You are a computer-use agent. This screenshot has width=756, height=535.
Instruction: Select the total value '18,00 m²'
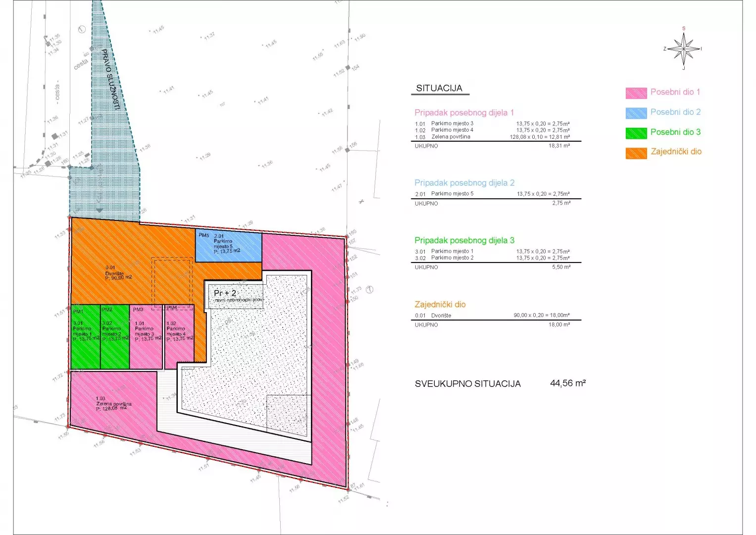[x=559, y=325]
